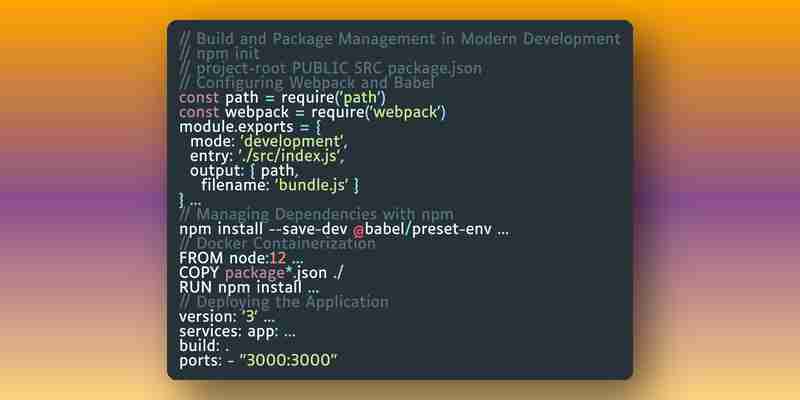800x400 pixels.
Task: Click the 'Configuring Webpack and Babel' comment
Action: coord(307,83)
